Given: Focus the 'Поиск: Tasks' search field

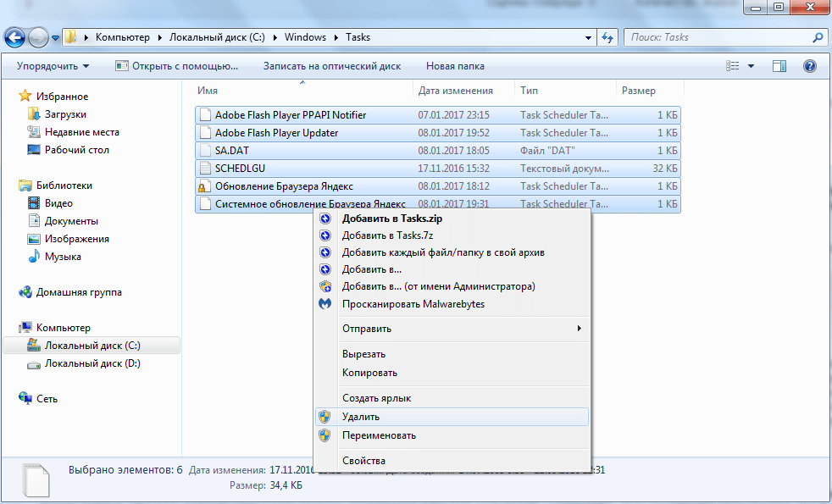Looking at the screenshot, I should pos(725,37).
